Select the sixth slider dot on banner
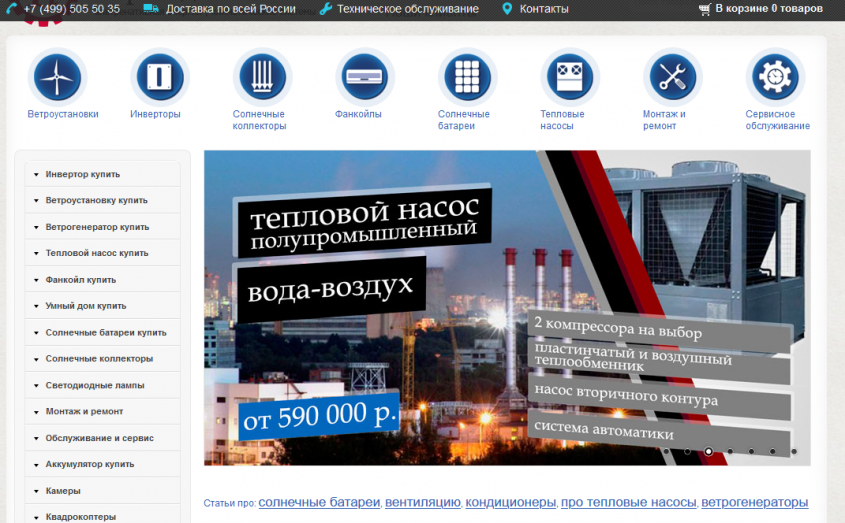This screenshot has height=523, width=845. (x=772, y=451)
